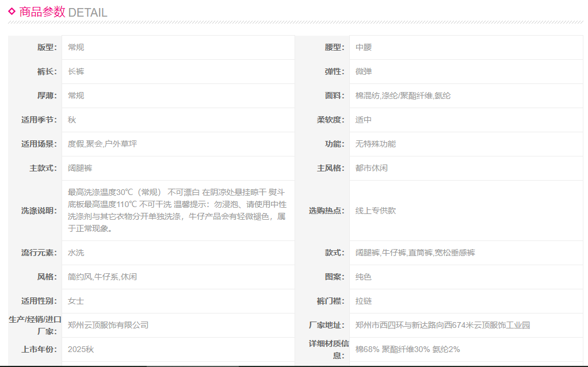Select the 版型 value 常规
Viewport: 588px width, 367px height.
(x=76, y=47)
